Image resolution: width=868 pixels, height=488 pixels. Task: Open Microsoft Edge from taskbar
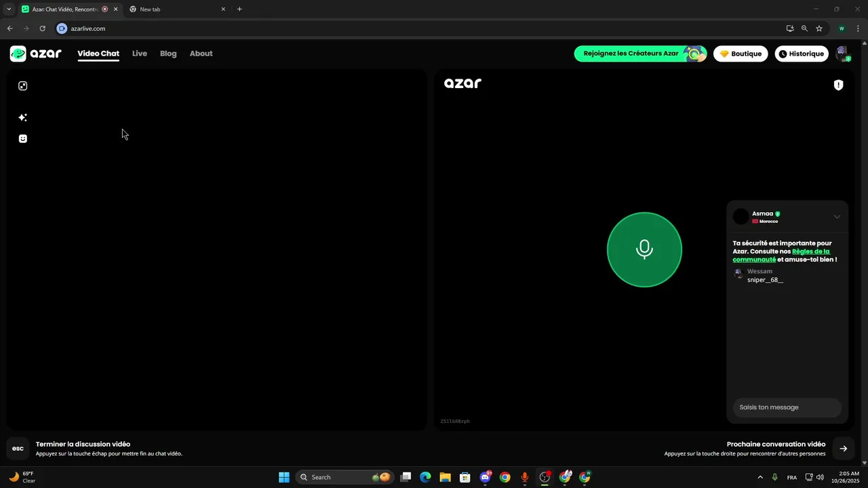click(425, 477)
